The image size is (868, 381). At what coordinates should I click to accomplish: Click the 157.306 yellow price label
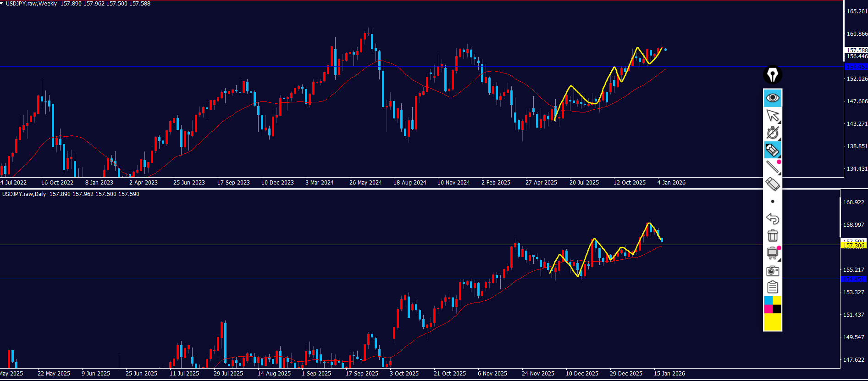(x=853, y=246)
